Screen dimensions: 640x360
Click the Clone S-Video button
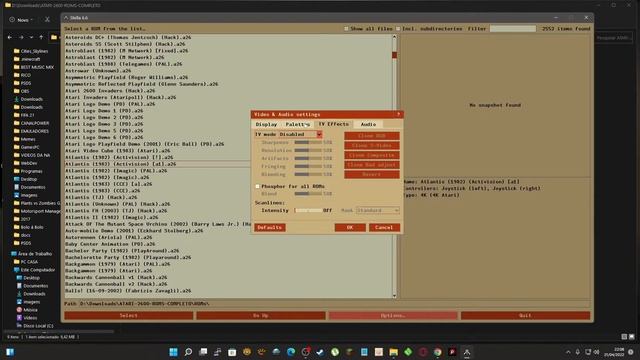[372, 145]
